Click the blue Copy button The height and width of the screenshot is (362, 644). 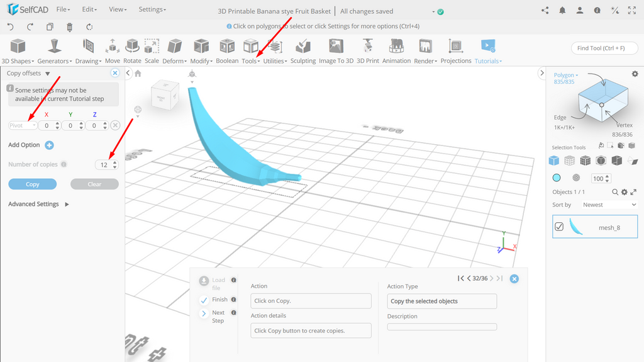point(33,184)
